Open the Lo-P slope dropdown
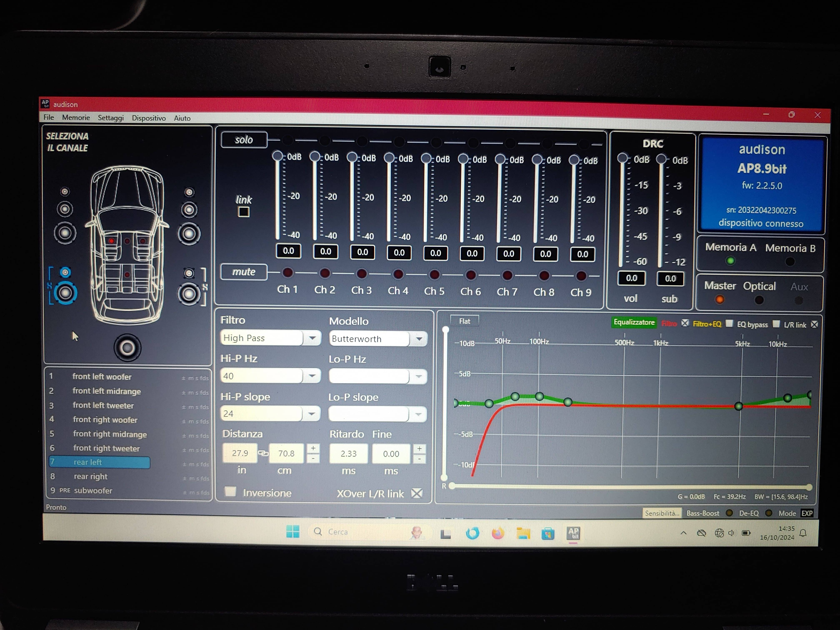 point(418,414)
